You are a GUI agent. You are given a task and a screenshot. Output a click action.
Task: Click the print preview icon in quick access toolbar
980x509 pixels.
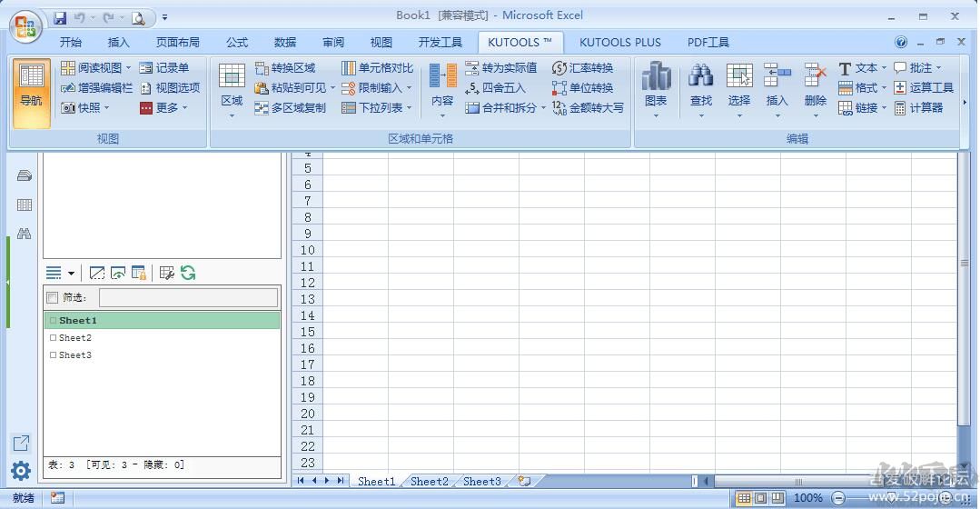(138, 18)
